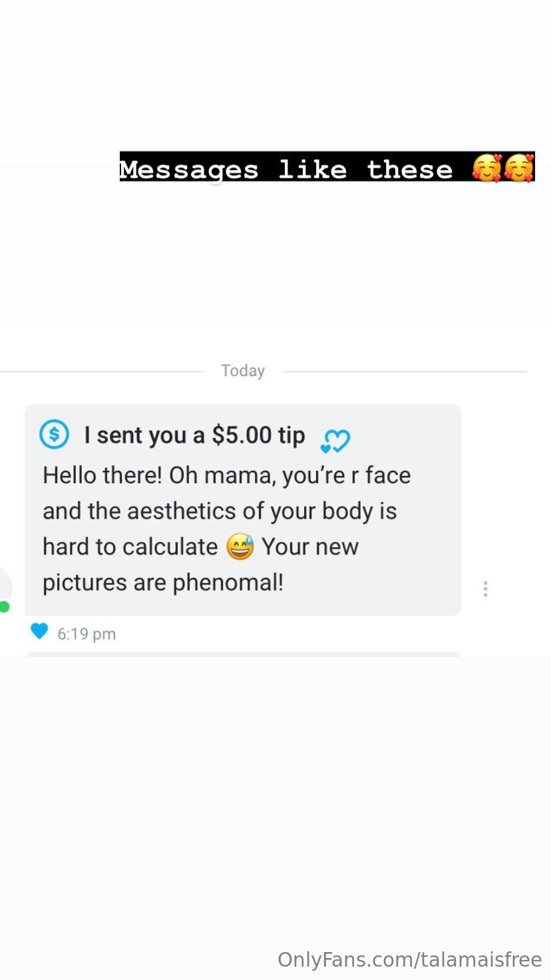Image resolution: width=551 pixels, height=980 pixels.
Task: Click the "6:19 pm" message timestamp
Action: 87,634
